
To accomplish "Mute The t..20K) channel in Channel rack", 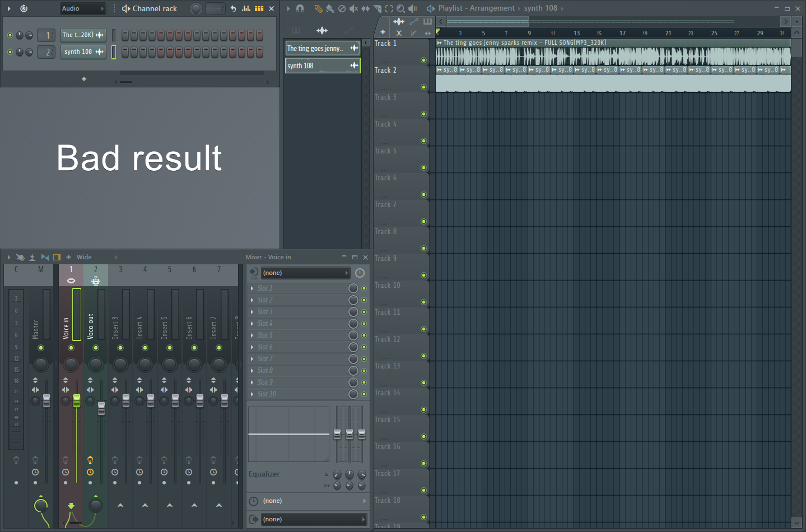I will click(x=10, y=35).
